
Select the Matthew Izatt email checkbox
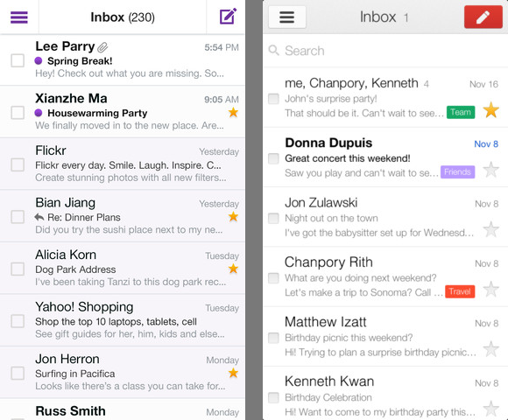click(273, 338)
